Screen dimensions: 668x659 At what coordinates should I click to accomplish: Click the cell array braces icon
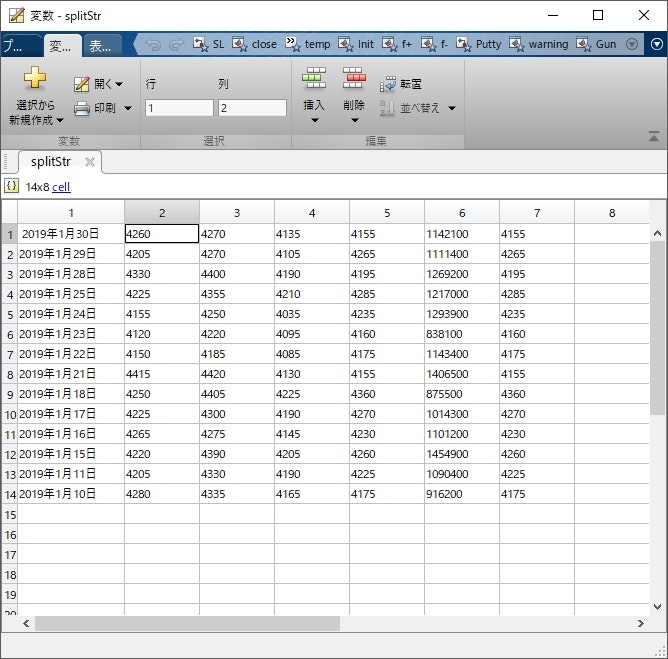(11, 186)
